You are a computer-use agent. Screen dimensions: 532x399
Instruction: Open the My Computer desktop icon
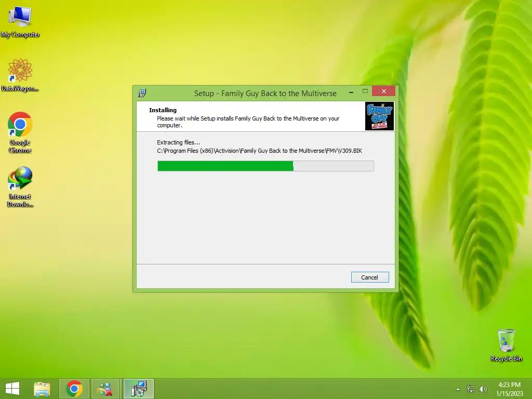coord(20,22)
